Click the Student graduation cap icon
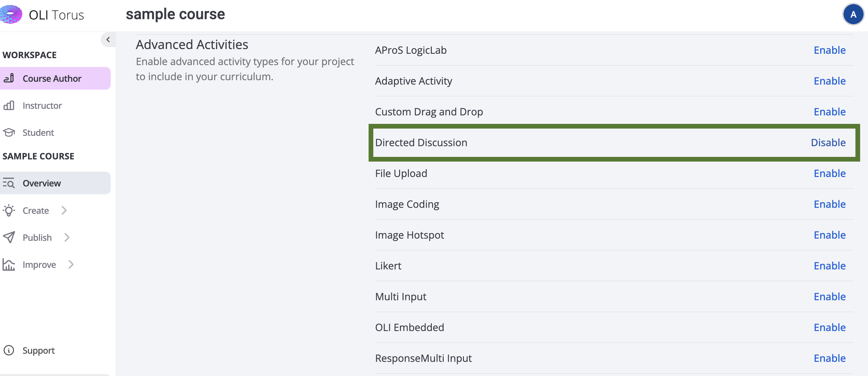Screen dimensions: 868x376 (x=9, y=132)
